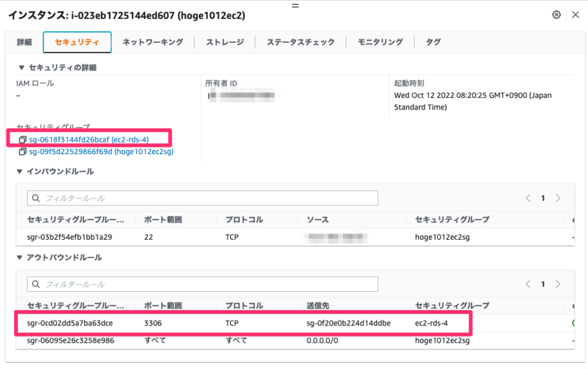Screen dimensions: 588x375
Task: Open the ネットワーキング tab
Action: click(x=153, y=42)
